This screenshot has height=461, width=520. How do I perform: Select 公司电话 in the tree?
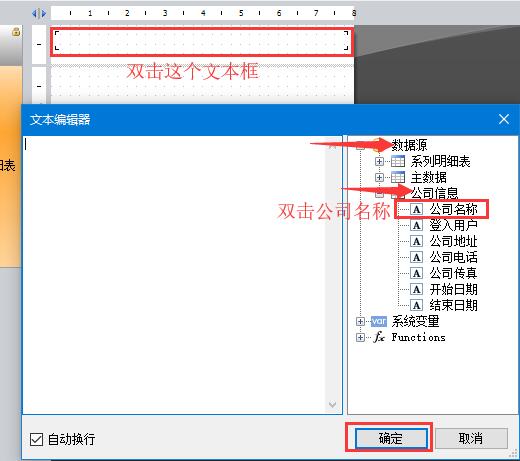coord(453,257)
